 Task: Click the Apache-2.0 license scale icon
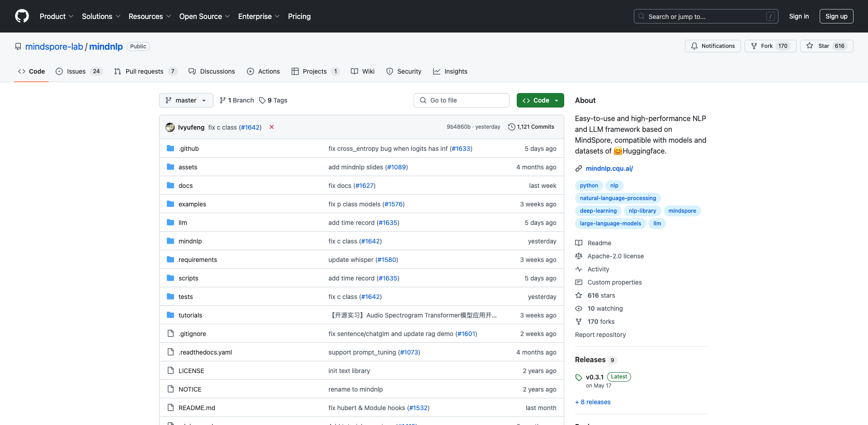pyautogui.click(x=579, y=256)
